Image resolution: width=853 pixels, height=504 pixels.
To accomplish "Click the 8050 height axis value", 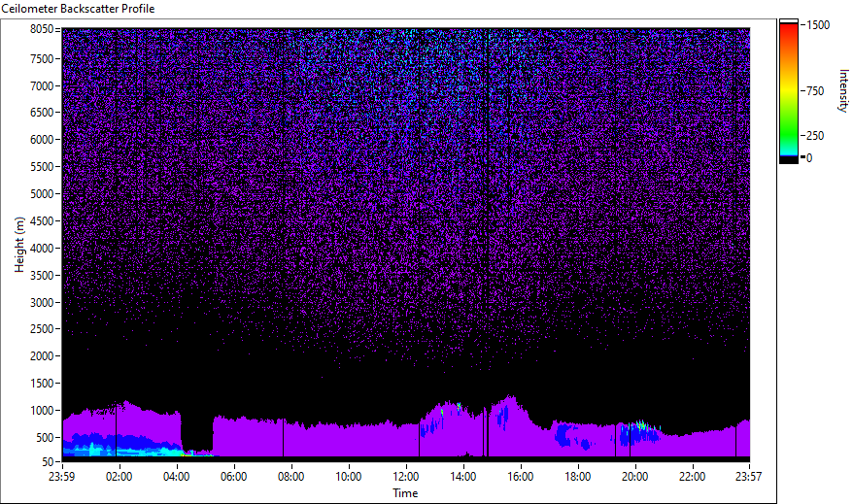I will click(42, 29).
